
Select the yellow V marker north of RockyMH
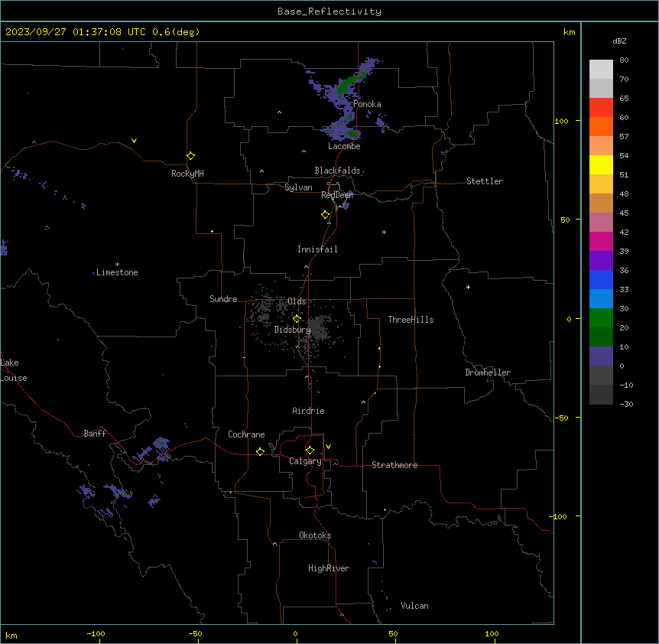(134, 141)
